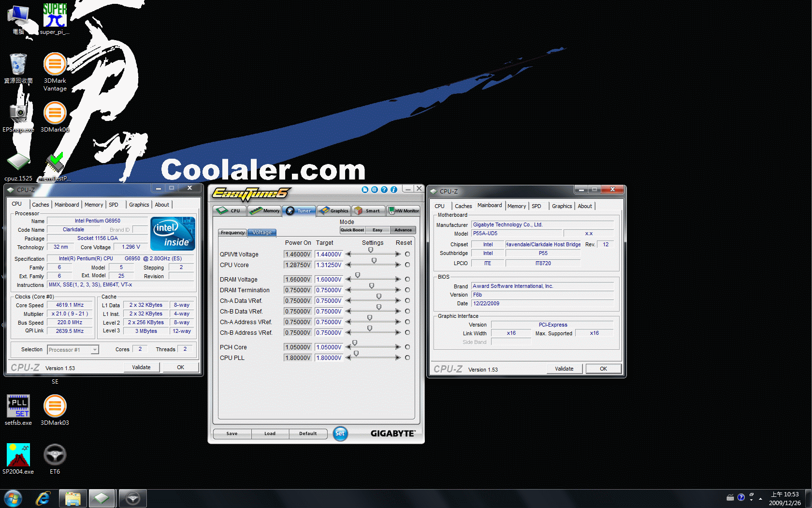
Task: Launch Internet Explorer from the taskbar
Action: click(43, 498)
